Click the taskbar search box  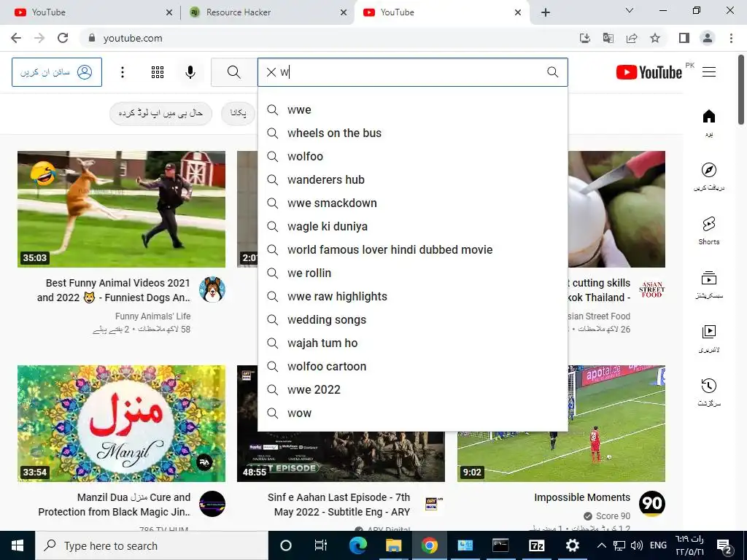pyautogui.click(x=152, y=545)
